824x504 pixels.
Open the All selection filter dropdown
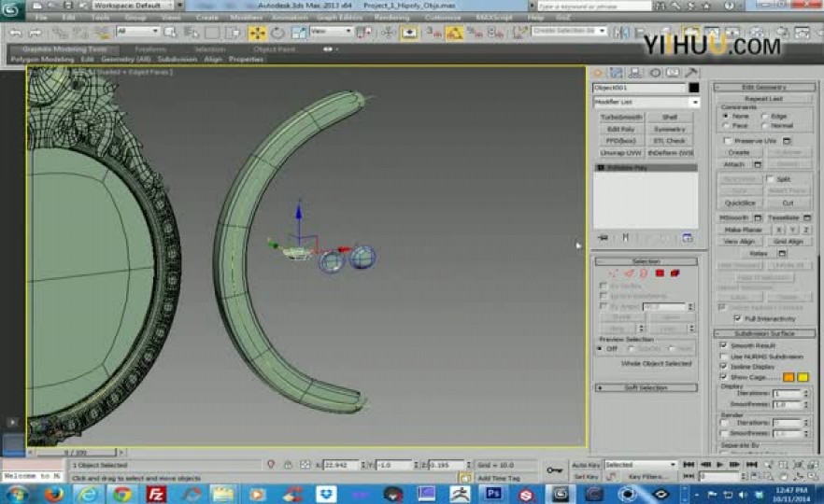pos(138,32)
